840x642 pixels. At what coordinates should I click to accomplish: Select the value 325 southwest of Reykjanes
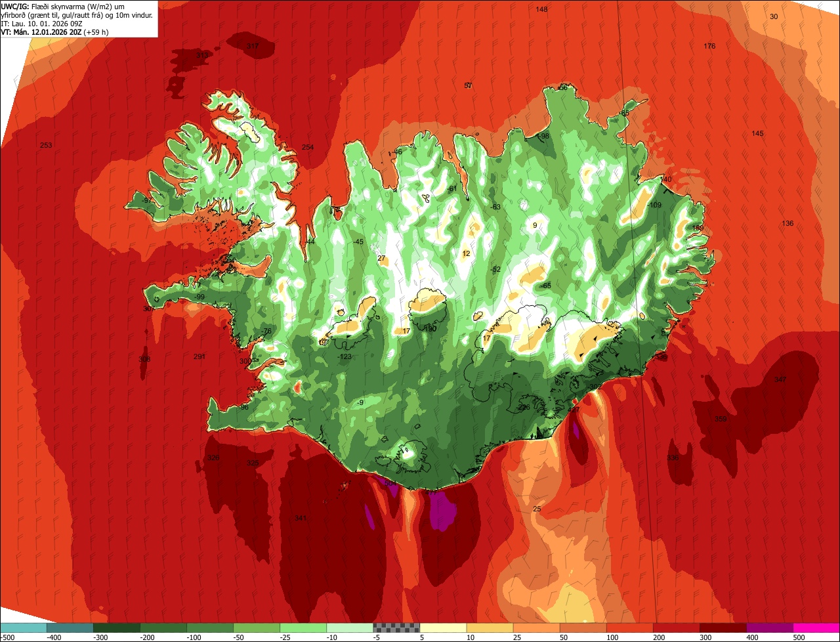(x=253, y=463)
